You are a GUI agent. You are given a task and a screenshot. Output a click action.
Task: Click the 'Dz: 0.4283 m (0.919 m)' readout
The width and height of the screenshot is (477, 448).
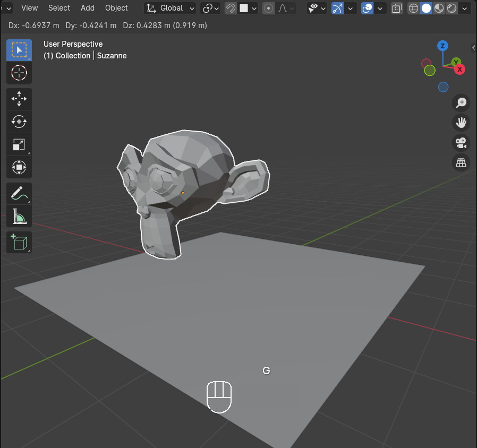165,25
